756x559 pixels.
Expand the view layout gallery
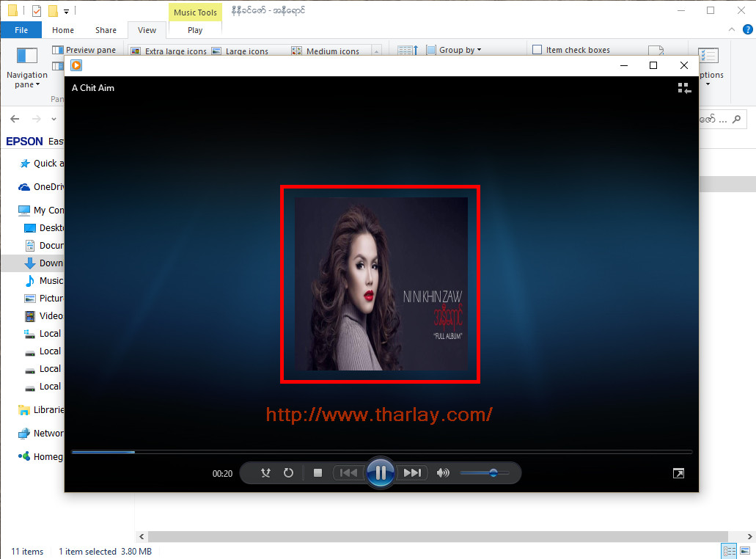click(x=377, y=51)
